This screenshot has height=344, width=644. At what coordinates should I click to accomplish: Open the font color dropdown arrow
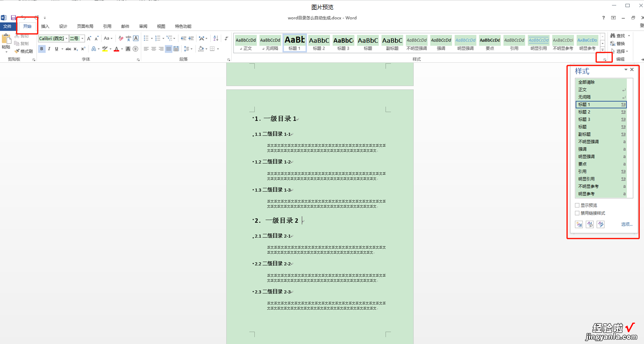click(x=122, y=49)
